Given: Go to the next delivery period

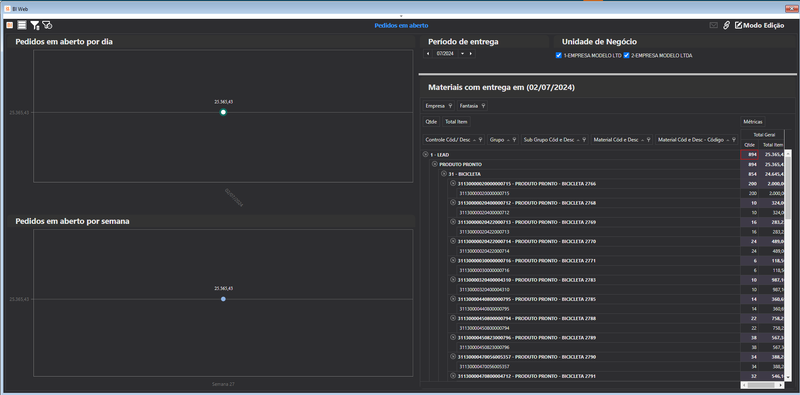Looking at the screenshot, I should click(470, 53).
